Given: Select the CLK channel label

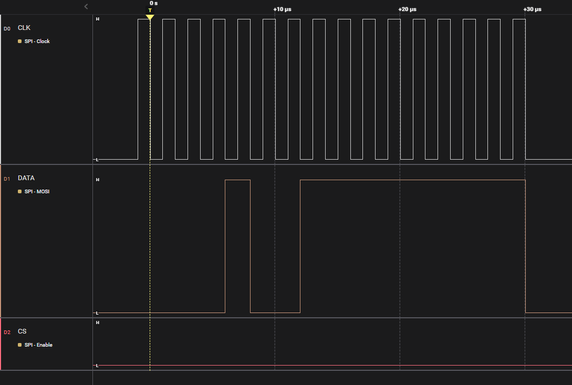Looking at the screenshot, I should (24, 28).
